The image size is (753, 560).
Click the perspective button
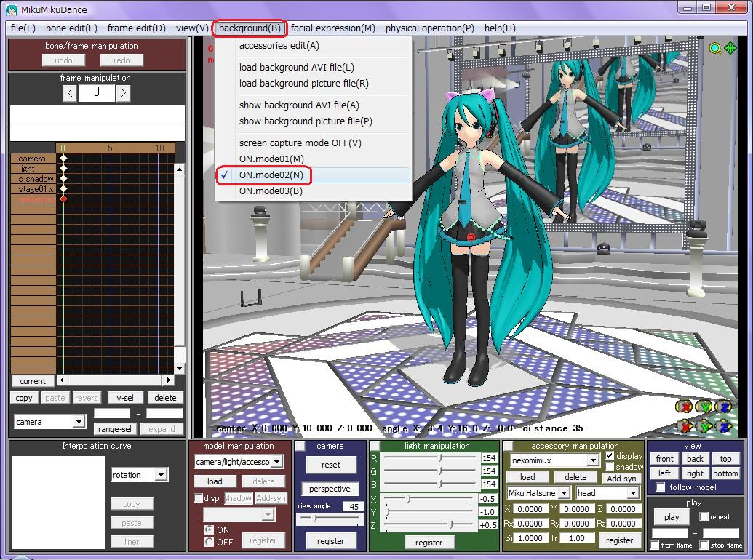[x=330, y=489]
